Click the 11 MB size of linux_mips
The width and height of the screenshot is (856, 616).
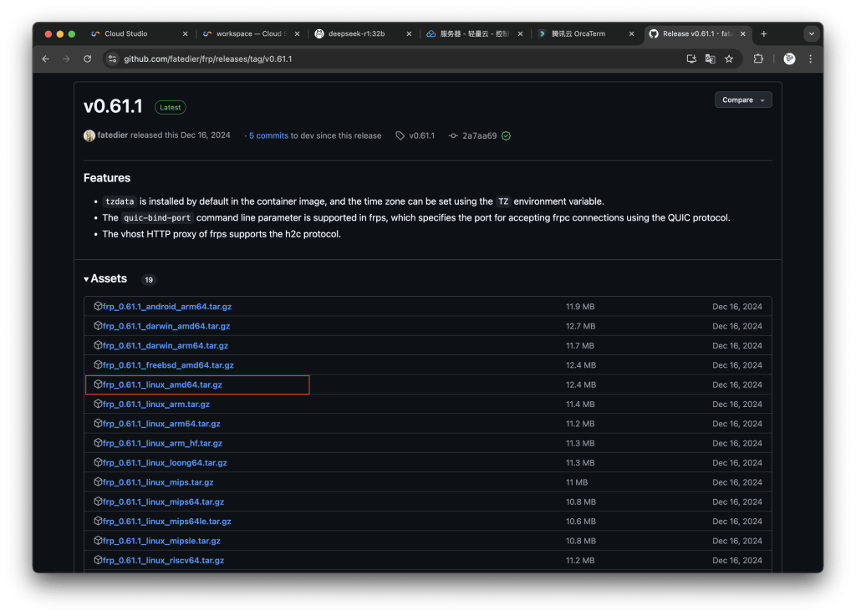tap(577, 482)
